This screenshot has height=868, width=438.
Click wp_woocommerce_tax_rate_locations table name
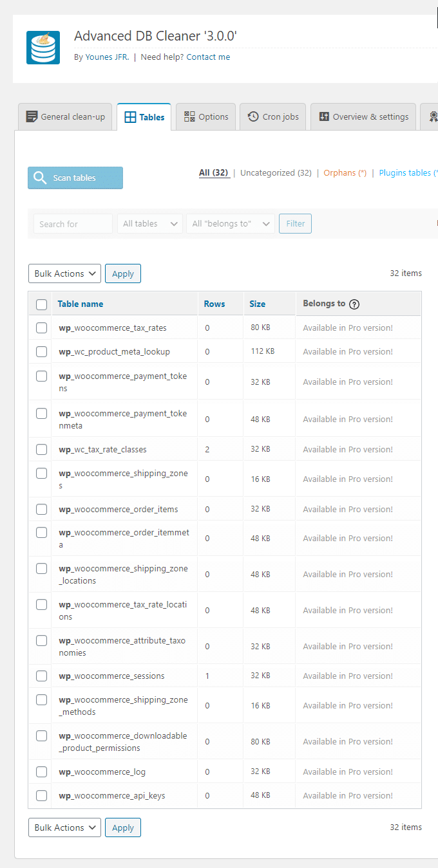pyautogui.click(x=123, y=611)
